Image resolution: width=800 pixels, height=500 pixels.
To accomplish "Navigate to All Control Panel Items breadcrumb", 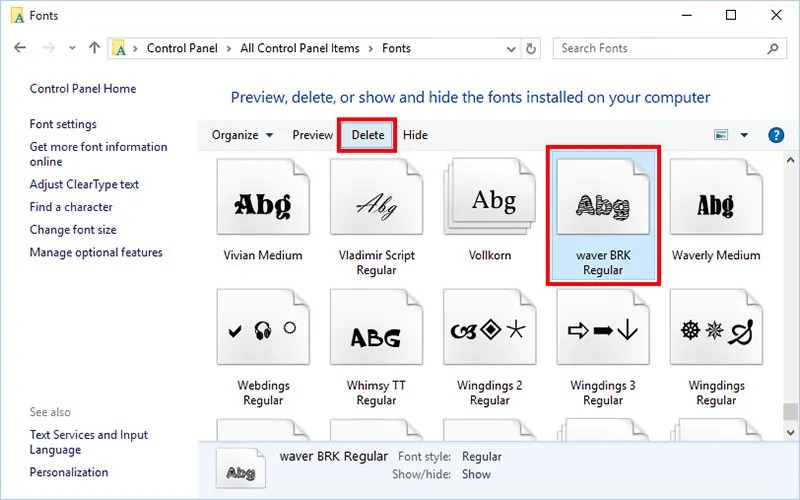I will click(300, 48).
